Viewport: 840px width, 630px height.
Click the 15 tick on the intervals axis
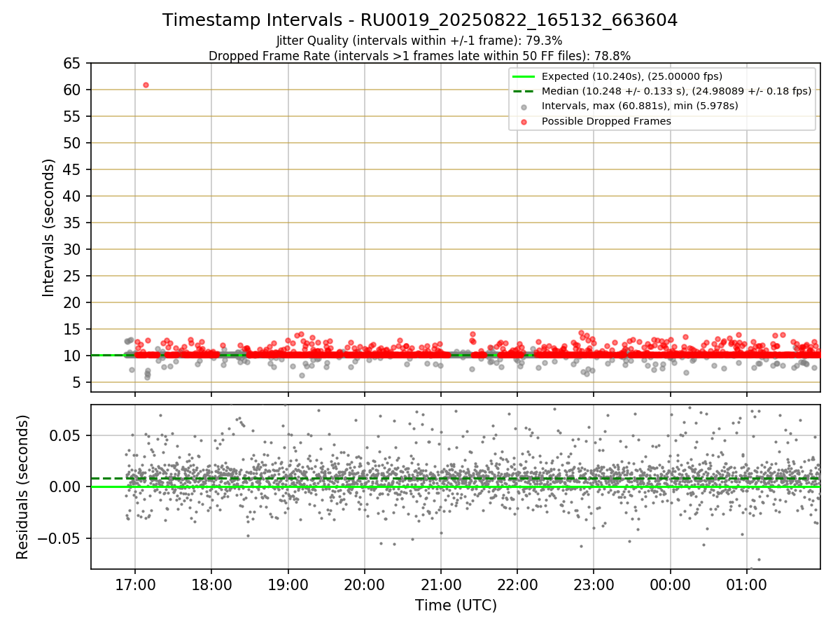point(73,329)
